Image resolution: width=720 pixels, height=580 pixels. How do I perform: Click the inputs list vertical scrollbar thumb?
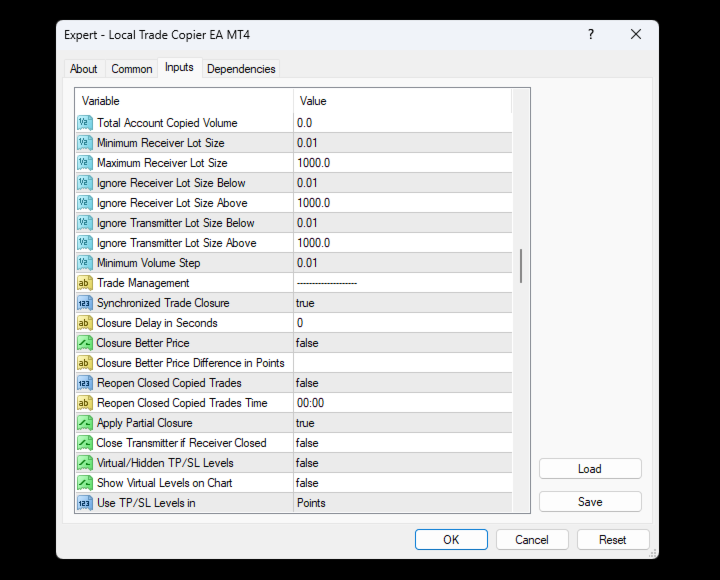(521, 266)
